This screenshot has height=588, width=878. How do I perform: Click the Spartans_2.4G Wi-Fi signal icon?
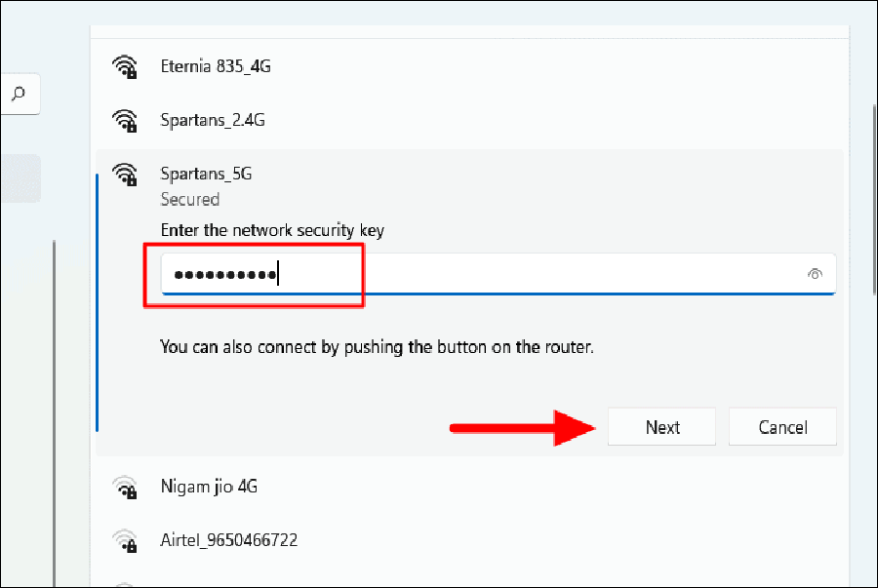coord(124,120)
